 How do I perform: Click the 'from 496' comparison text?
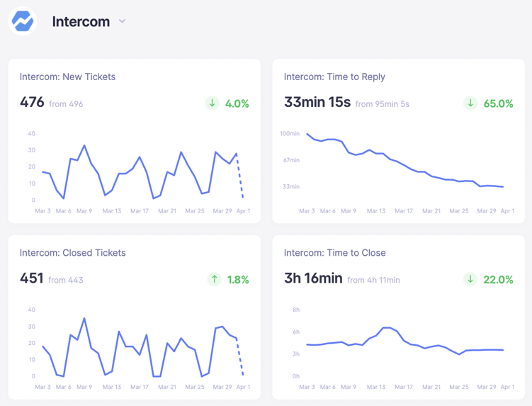[66, 104]
